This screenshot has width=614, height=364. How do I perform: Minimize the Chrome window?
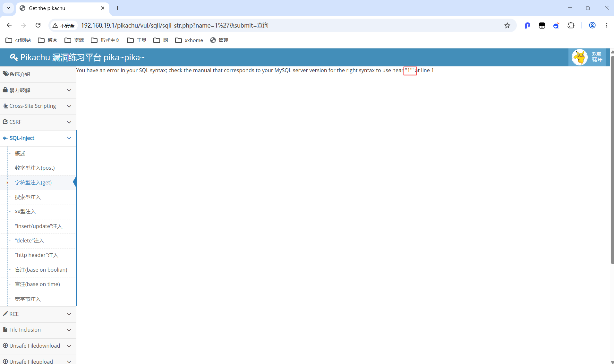(570, 8)
